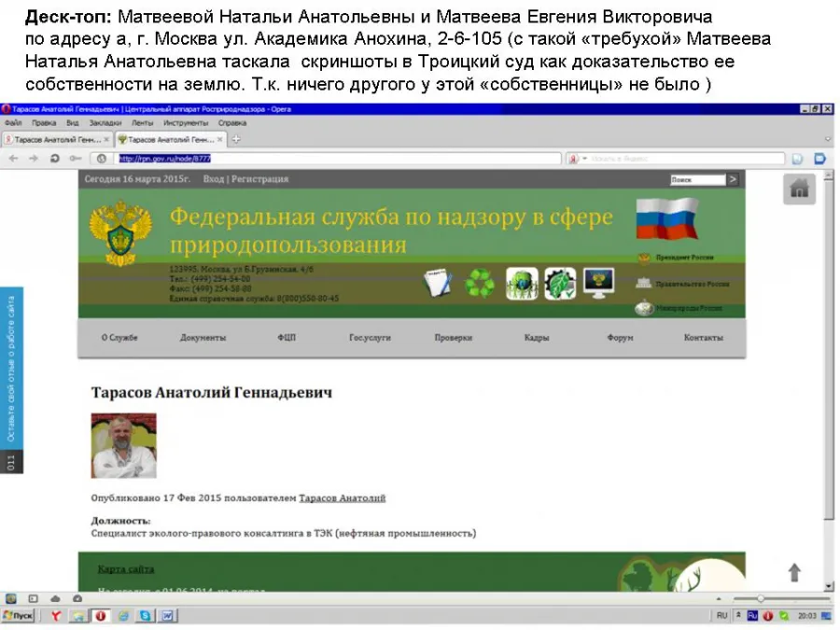Click the rightmost toolbar icon beside search field
840x630 pixels.
pos(819,159)
